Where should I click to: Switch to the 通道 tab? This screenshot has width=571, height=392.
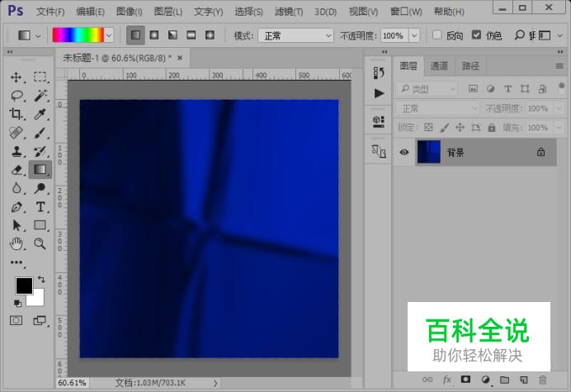(439, 66)
